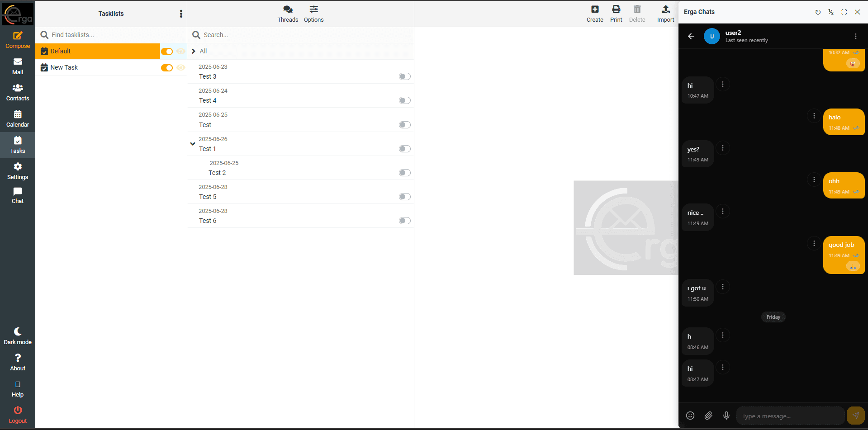The height and width of the screenshot is (430, 868).
Task: Import tasks from file
Action: click(665, 14)
